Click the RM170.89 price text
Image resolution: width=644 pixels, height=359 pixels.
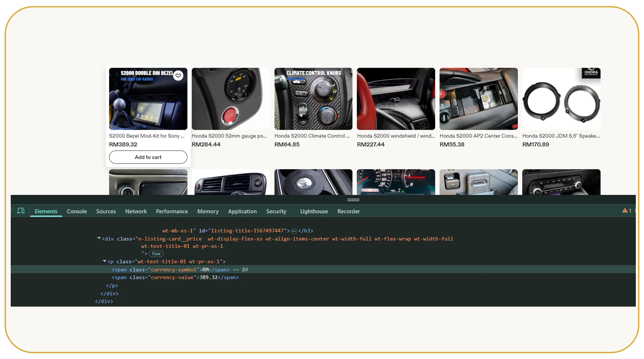[536, 144]
